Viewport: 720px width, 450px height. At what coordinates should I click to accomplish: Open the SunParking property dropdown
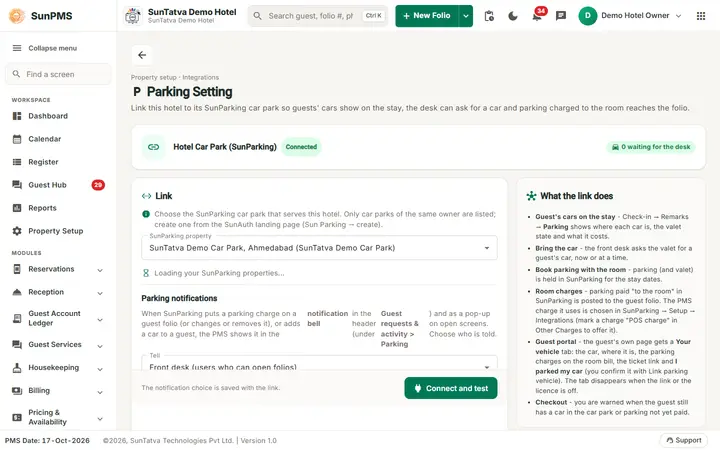(319, 248)
